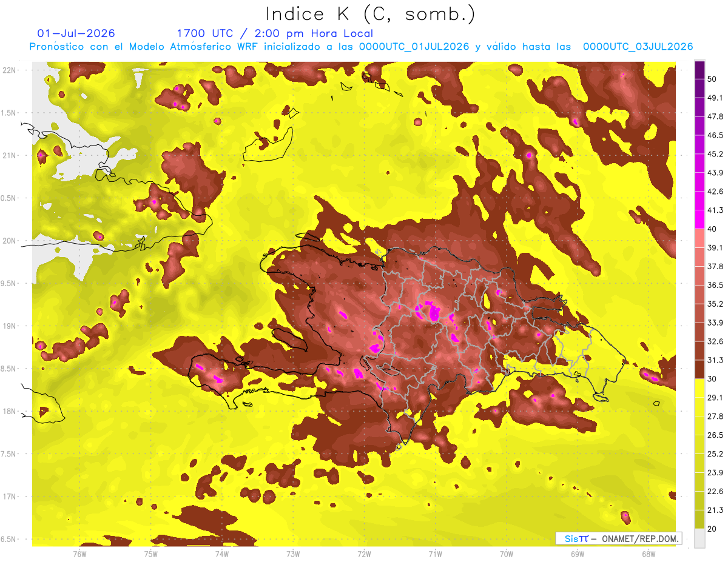This screenshot has width=728, height=562.
Task: Click the legend value 36.5
Action: pyautogui.click(x=715, y=285)
